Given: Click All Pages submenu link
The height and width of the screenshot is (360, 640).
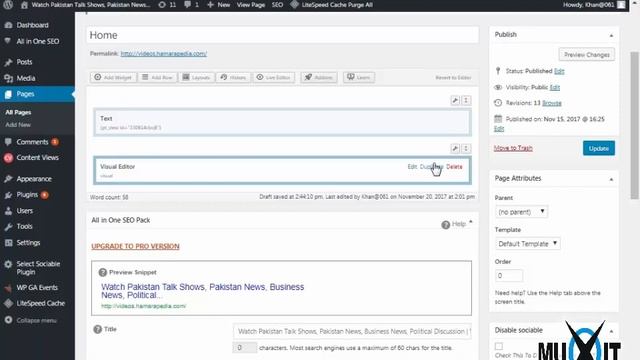Looking at the screenshot, I should (x=18, y=112).
